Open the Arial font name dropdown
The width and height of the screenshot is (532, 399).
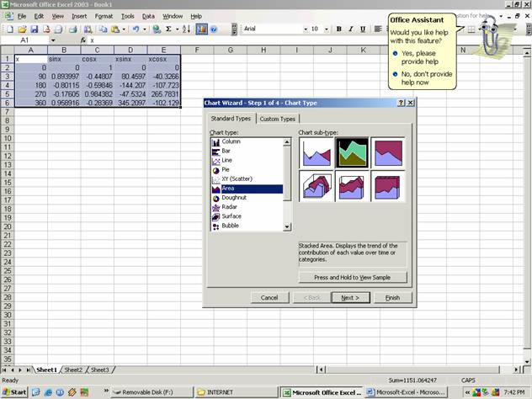[x=306, y=29]
